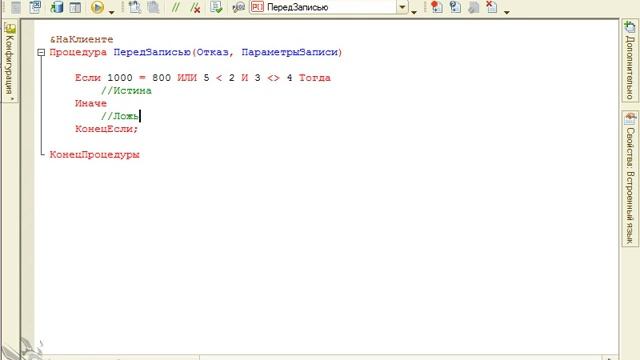This screenshot has height=360, width=640.
Task: Click the format block icon after the play dropdown
Action: (x=135, y=7)
